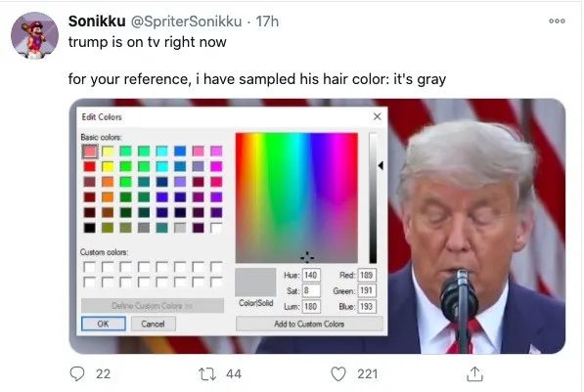Focus the Hue value field

click(x=311, y=275)
